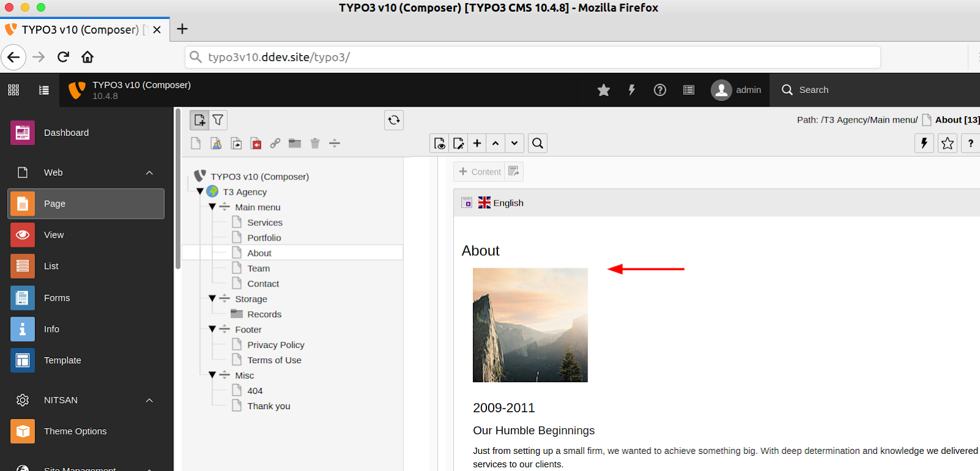Click the mountain image thumbnail
The image size is (980, 471).
point(530,325)
